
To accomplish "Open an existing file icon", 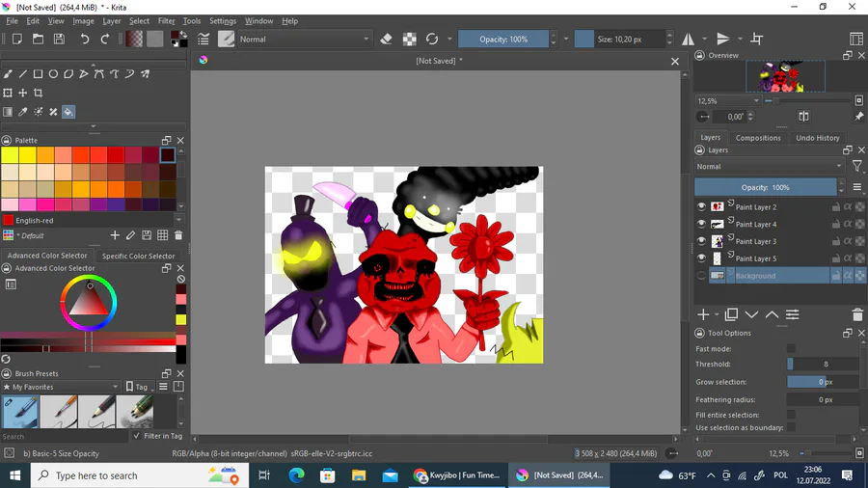I will 38,40.
